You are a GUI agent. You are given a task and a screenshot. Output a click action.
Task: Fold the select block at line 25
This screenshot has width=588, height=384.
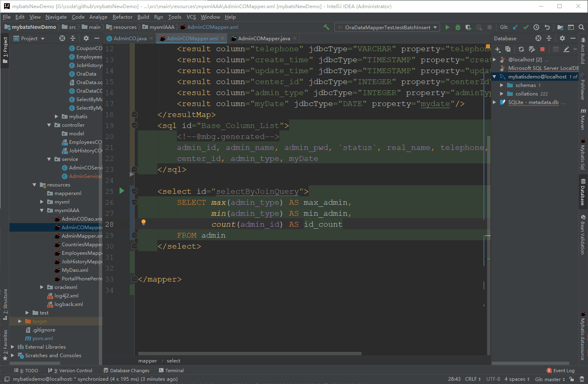click(135, 191)
